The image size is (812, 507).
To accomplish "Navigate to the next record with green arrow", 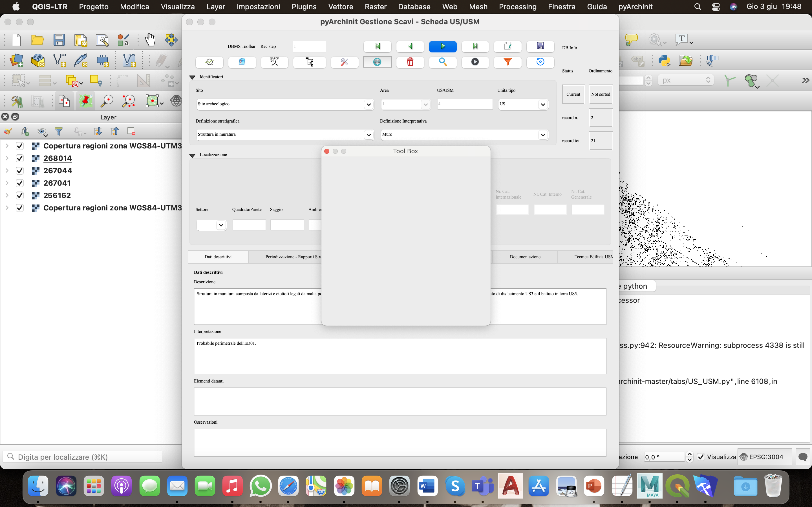I will pos(443,46).
